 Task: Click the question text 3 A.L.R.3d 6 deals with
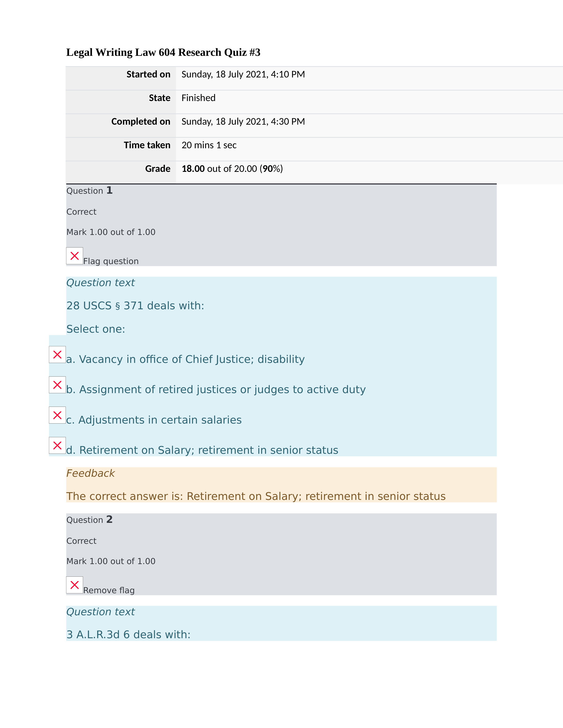(x=128, y=635)
